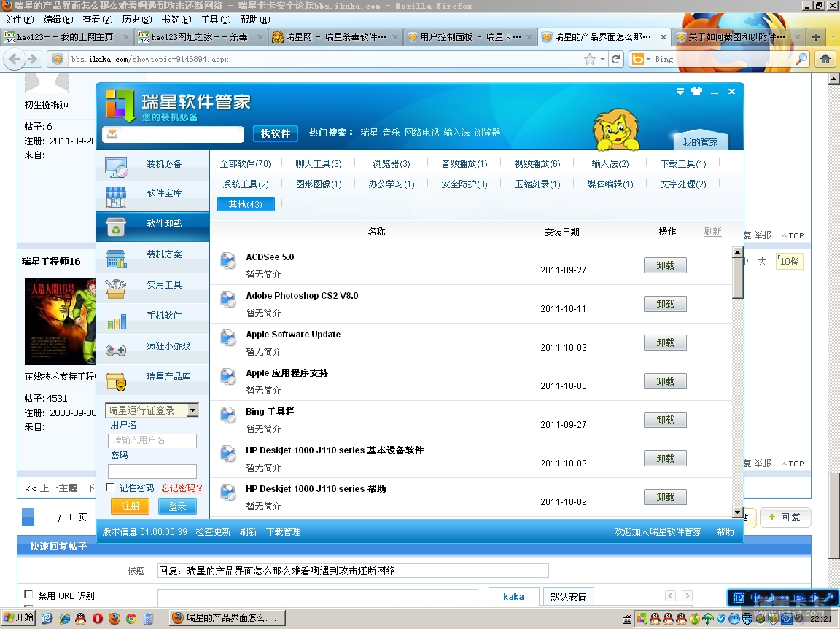Click Apple Software Update program icon

pos(228,337)
